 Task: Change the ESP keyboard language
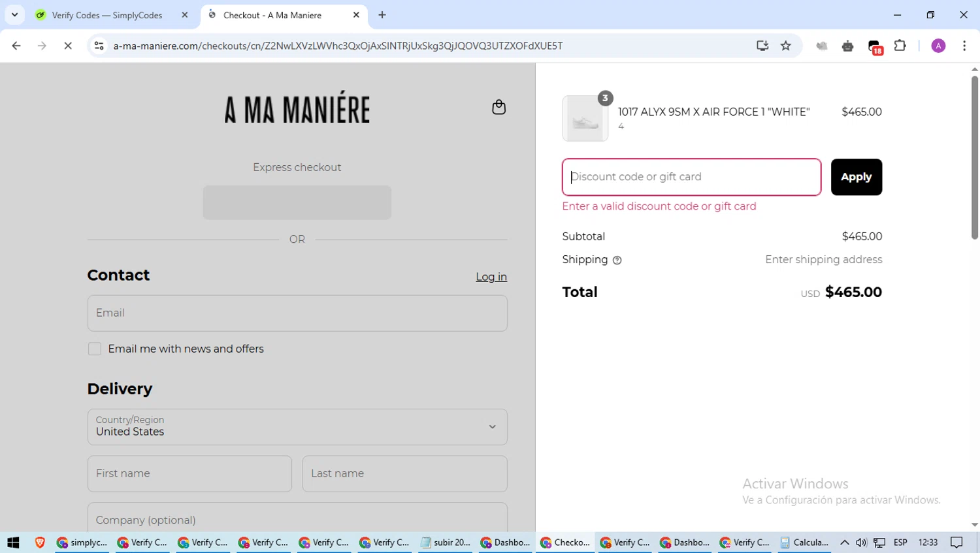pos(900,543)
